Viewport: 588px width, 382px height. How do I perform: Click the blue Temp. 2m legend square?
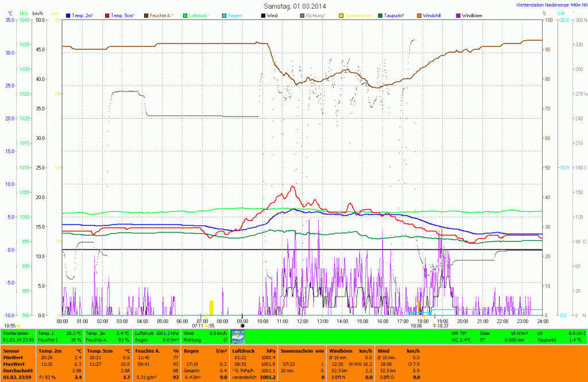pyautogui.click(x=69, y=14)
